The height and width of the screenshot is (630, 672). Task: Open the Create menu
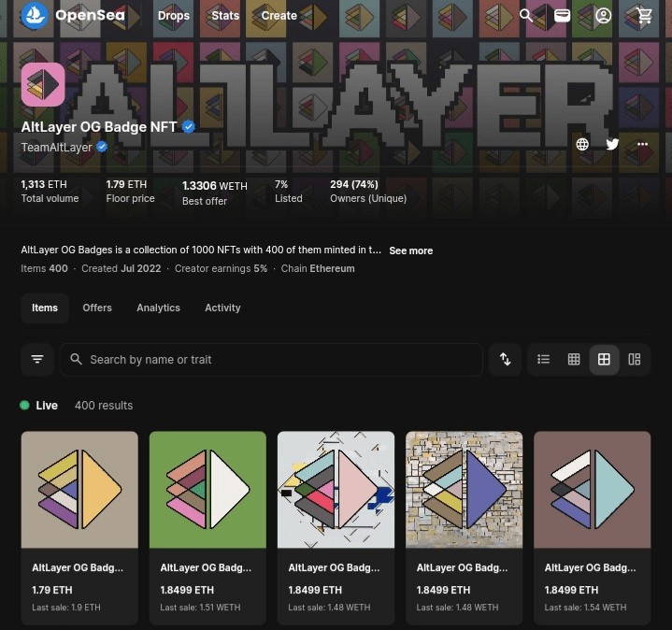click(279, 16)
